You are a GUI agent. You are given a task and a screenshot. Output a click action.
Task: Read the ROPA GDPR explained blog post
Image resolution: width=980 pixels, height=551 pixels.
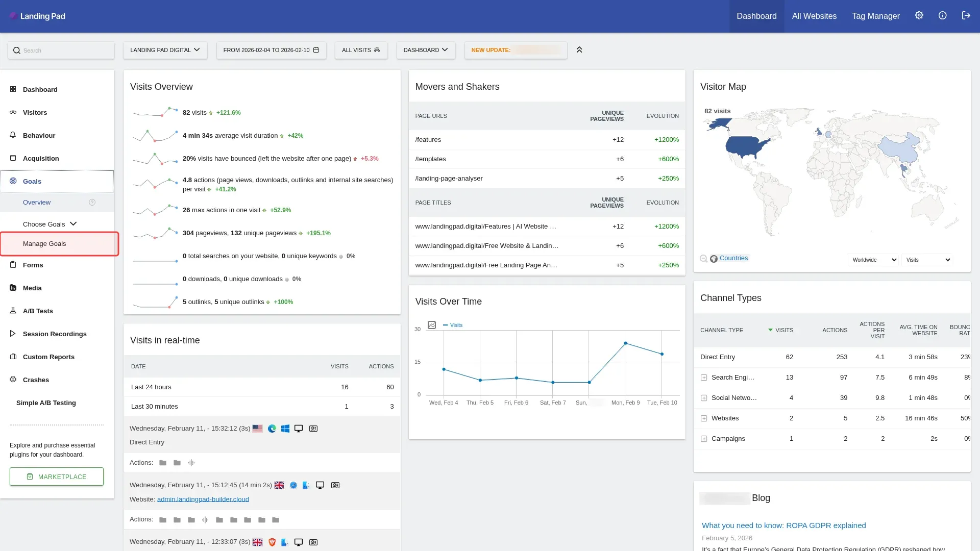click(x=783, y=525)
